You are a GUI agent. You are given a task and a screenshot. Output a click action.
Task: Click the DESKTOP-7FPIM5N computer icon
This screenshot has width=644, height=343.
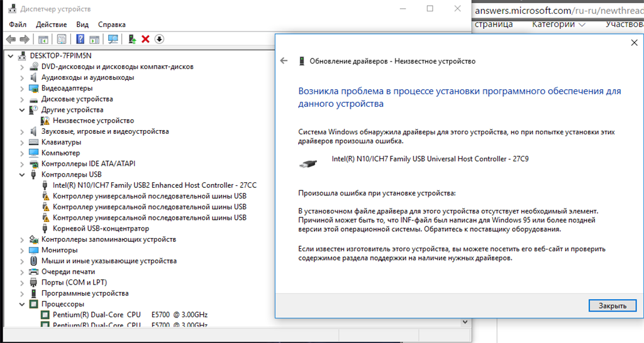(x=22, y=56)
